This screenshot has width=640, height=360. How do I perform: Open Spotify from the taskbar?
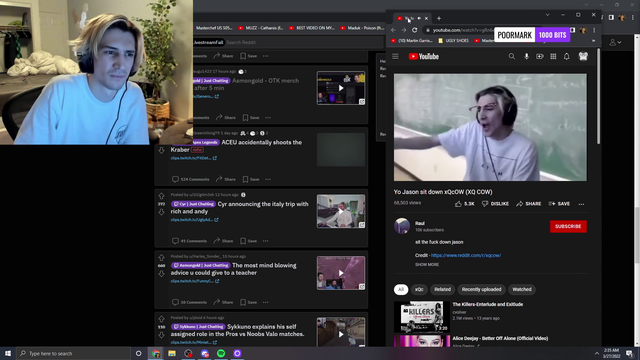click(221, 353)
